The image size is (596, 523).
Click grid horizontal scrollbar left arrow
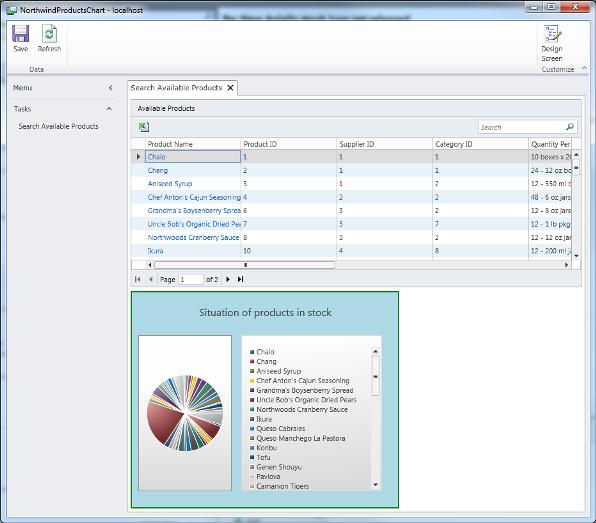150,265
